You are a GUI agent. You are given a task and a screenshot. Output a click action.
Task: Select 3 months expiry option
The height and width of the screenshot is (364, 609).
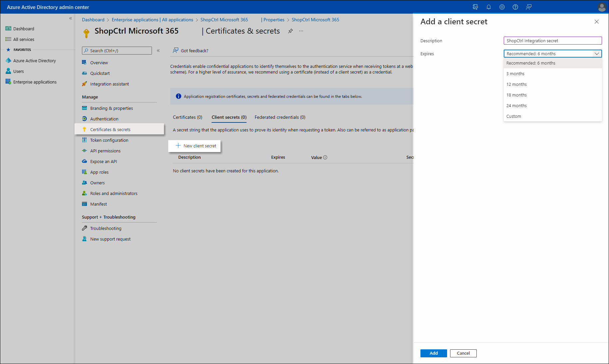[553, 74]
